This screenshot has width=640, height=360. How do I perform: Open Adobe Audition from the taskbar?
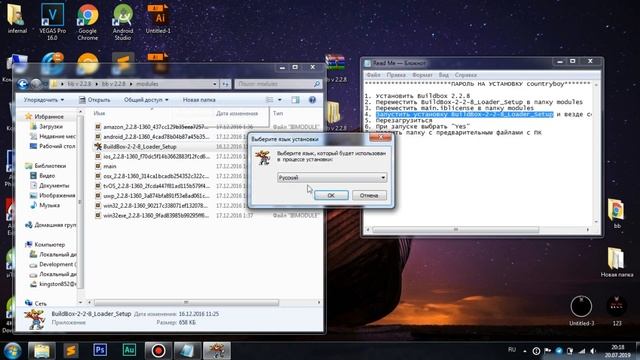click(x=129, y=350)
